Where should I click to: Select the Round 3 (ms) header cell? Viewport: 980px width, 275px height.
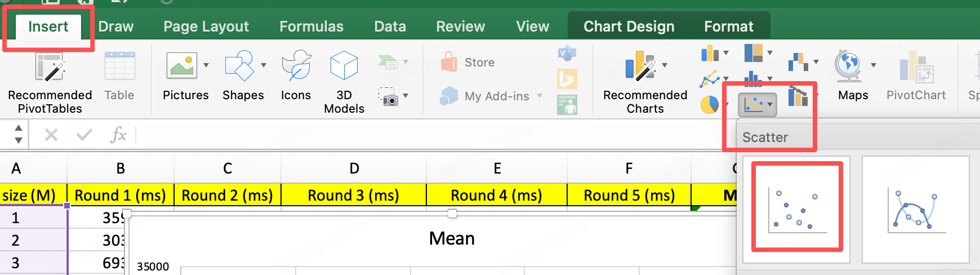pos(353,195)
